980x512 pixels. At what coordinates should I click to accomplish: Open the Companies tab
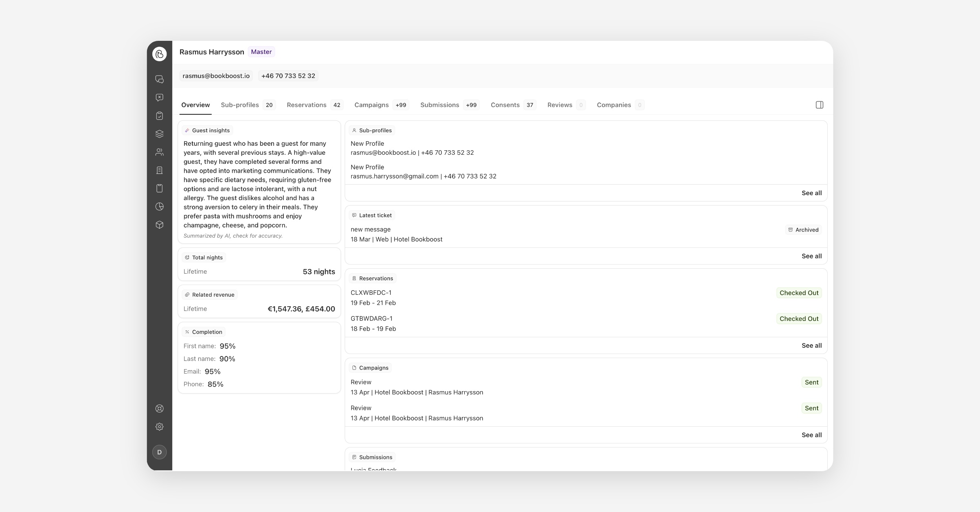click(x=620, y=105)
